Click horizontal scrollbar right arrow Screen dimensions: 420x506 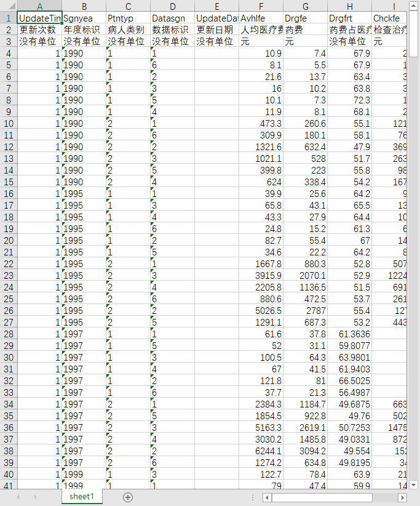402,497
